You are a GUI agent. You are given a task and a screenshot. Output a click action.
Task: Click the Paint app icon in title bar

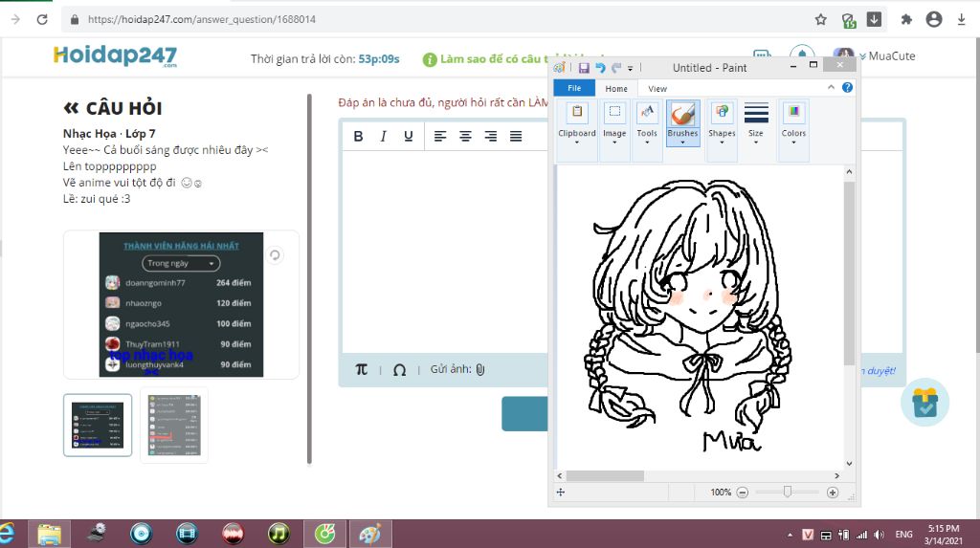tap(559, 68)
